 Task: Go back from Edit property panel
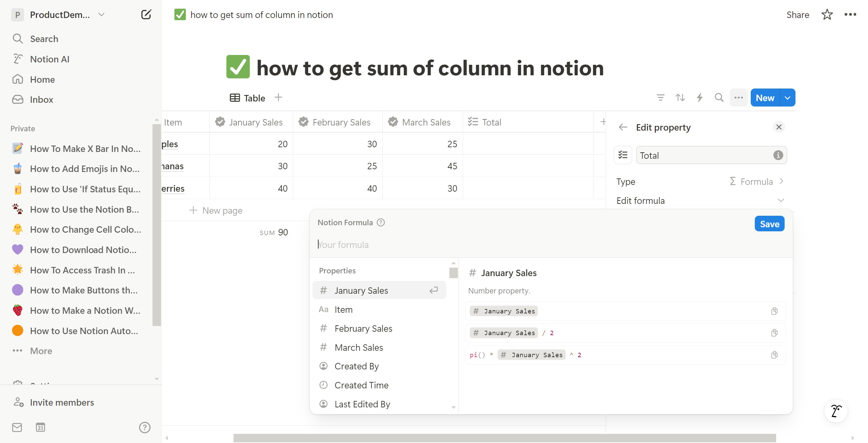(x=623, y=127)
